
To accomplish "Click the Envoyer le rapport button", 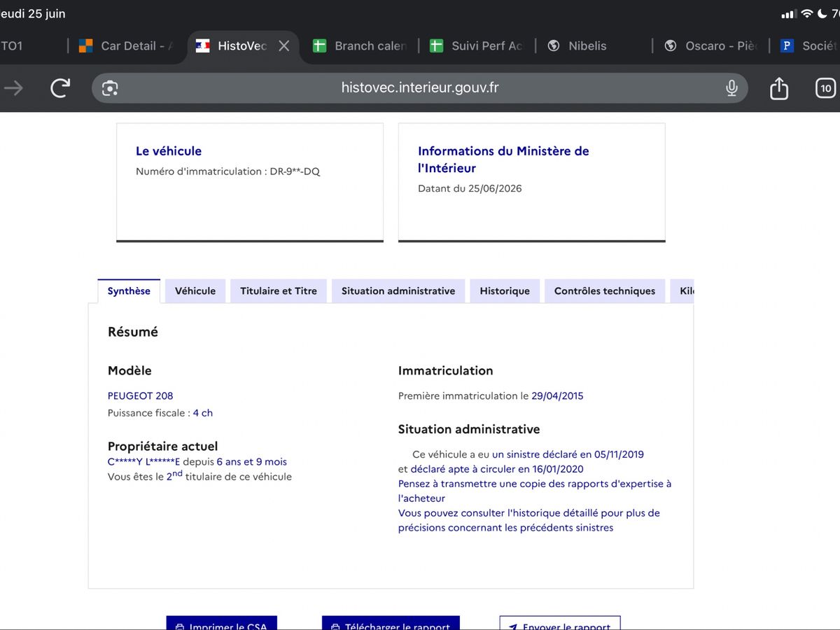I will click(x=560, y=623).
